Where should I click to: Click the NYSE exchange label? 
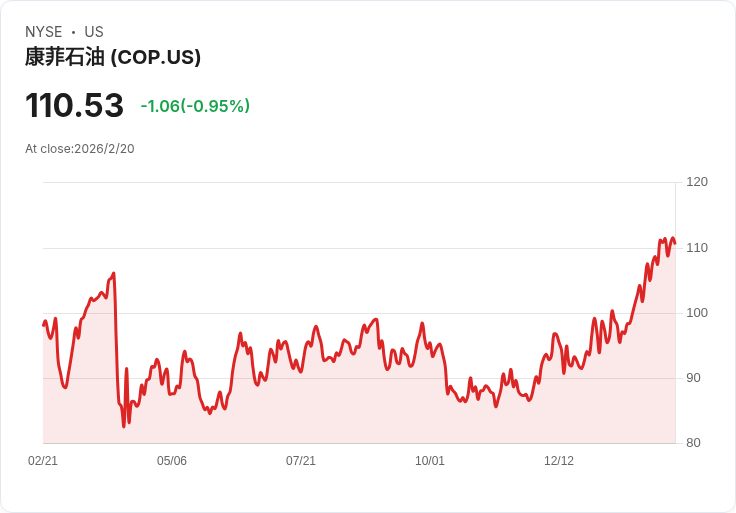[x=44, y=32]
